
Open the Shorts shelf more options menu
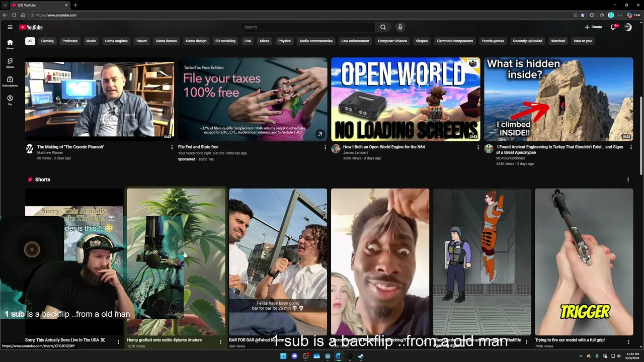628,179
